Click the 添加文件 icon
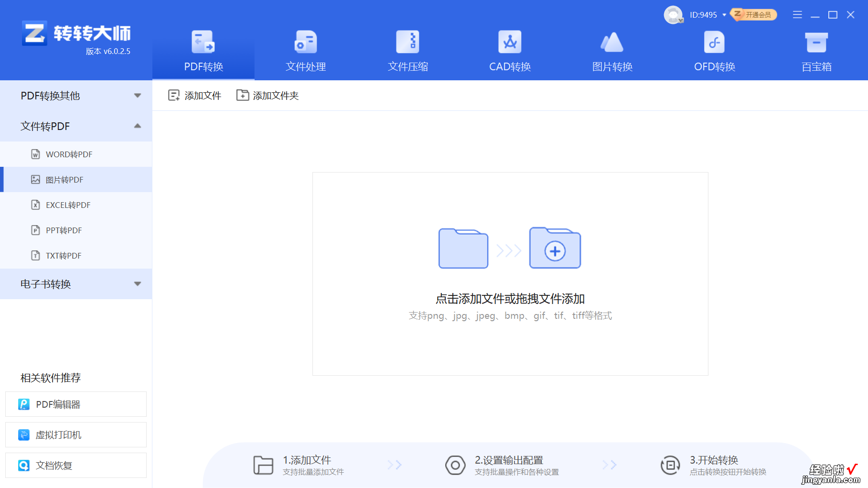This screenshot has height=488, width=868. click(174, 95)
